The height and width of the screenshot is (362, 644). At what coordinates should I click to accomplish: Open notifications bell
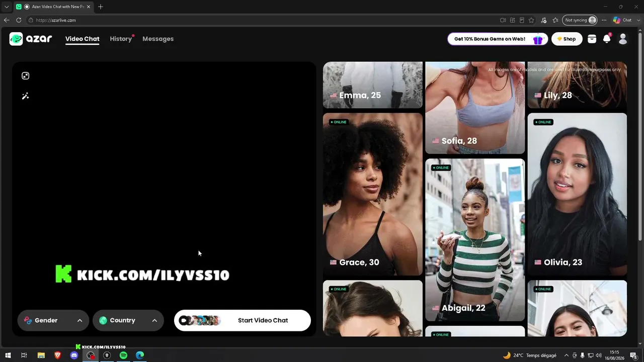[607, 39]
